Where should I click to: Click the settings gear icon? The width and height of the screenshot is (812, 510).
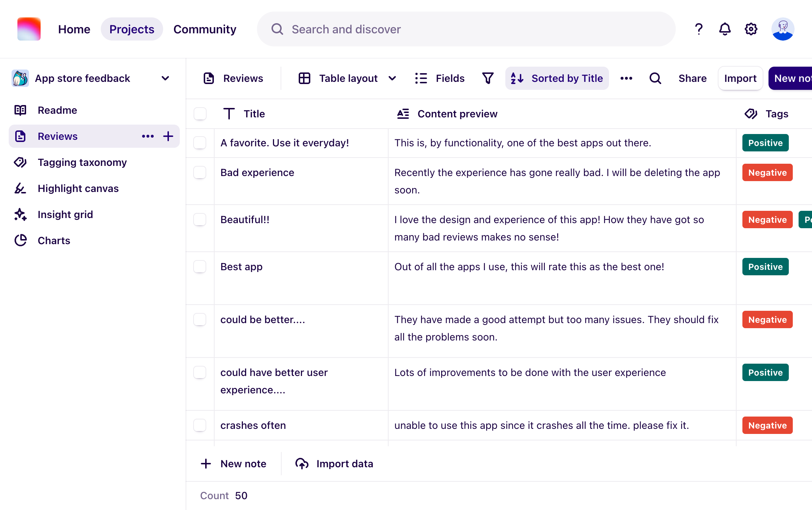751,29
